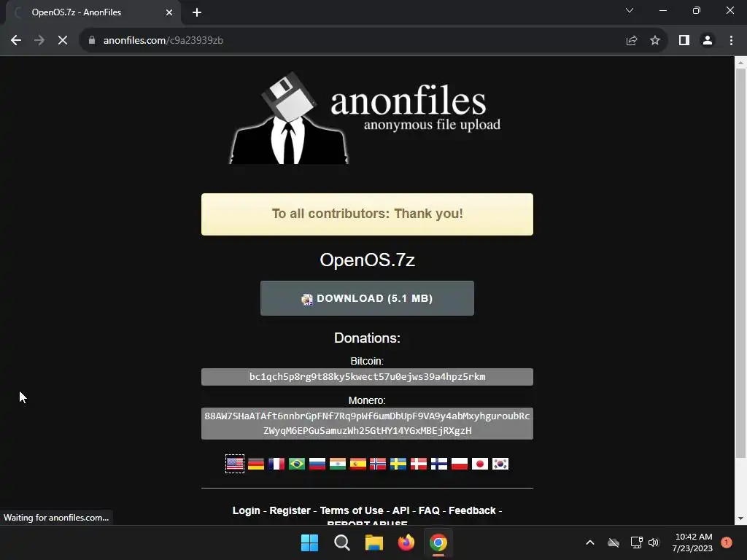Click the 'Donations:' heading

367,338
